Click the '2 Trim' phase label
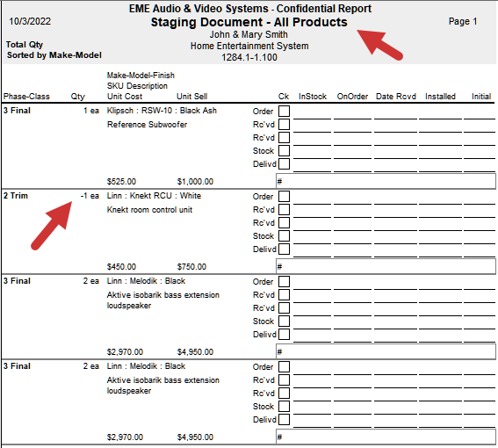Viewport: 498px width, 448px height. (16, 196)
